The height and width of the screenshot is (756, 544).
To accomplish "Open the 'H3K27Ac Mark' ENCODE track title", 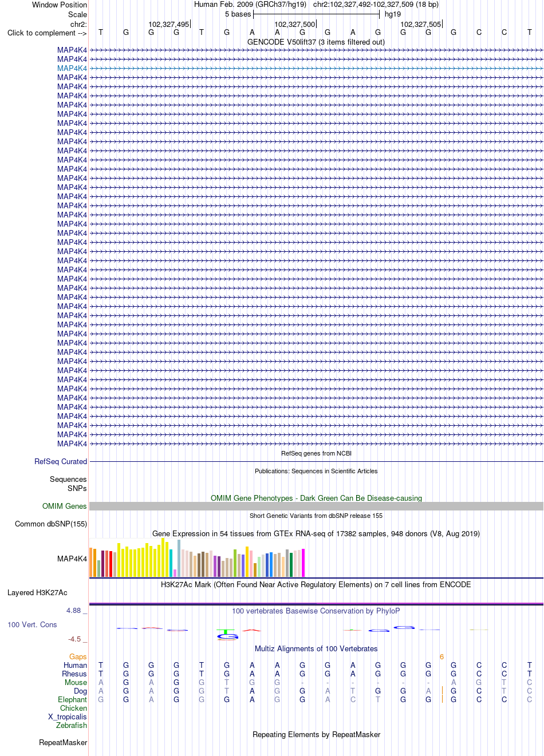I will (x=316, y=584).
